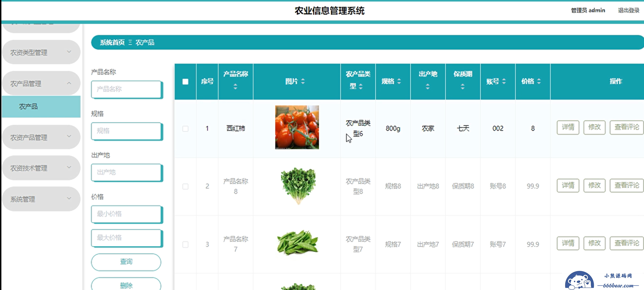
Task: Sort by 产品名称 column arrows
Action: [235, 87]
